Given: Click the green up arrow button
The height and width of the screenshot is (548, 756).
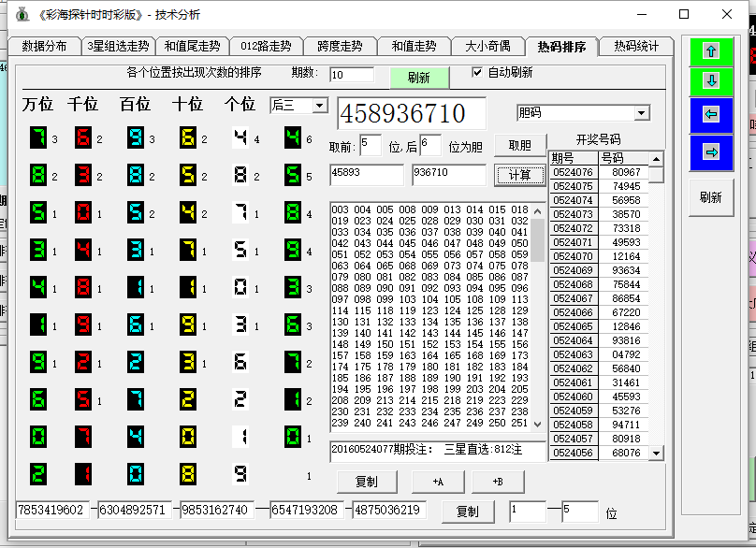Looking at the screenshot, I should pyautogui.click(x=711, y=51).
